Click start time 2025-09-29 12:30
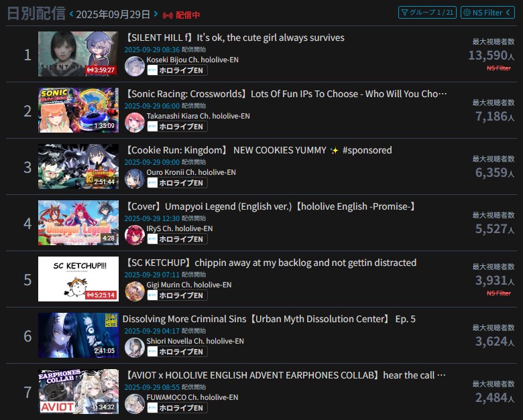This screenshot has width=523, height=420. [x=152, y=218]
